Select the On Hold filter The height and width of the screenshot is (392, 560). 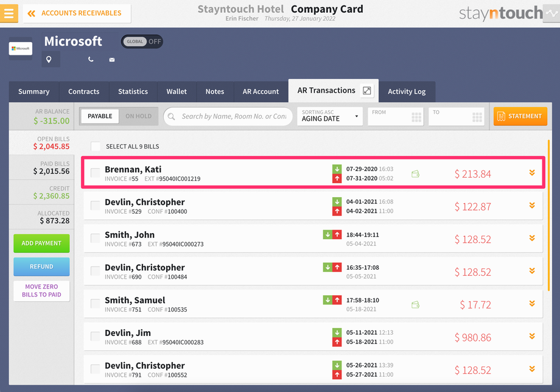tap(139, 116)
